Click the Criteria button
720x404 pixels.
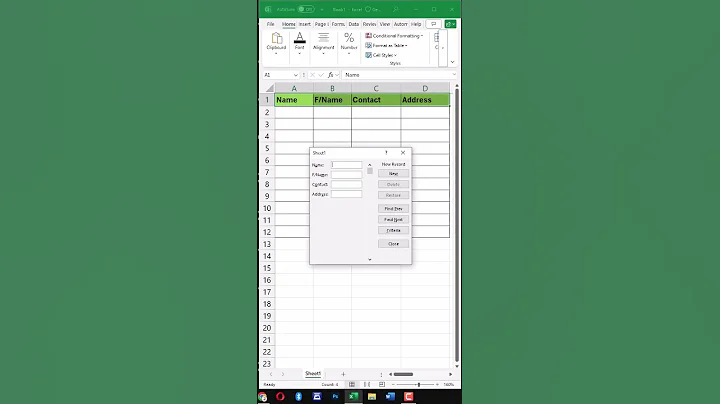tap(394, 230)
